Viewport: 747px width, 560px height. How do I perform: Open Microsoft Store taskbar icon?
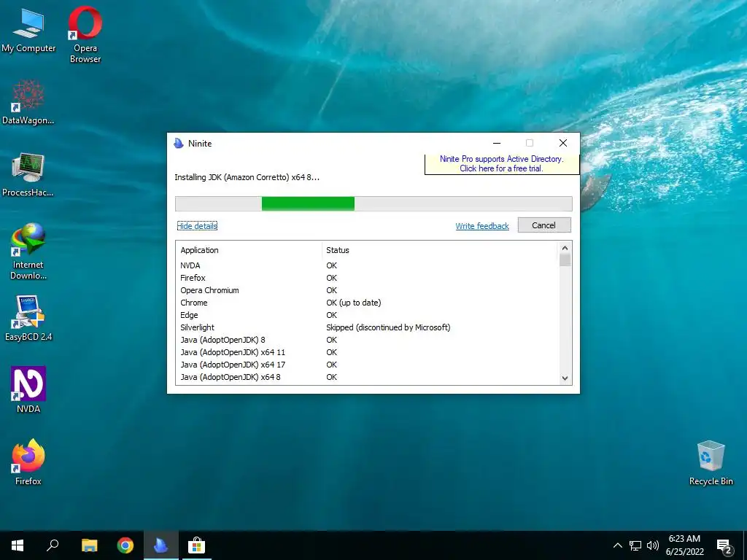coord(196,545)
